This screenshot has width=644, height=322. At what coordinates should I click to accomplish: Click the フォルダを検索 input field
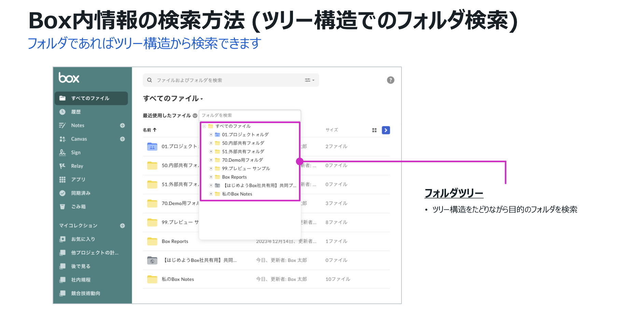[250, 115]
